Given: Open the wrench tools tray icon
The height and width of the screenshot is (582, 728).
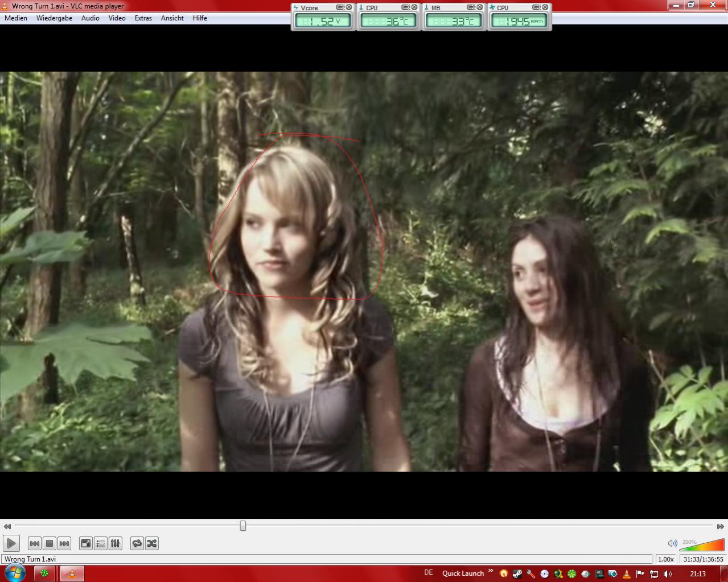Looking at the screenshot, I should click(531, 573).
